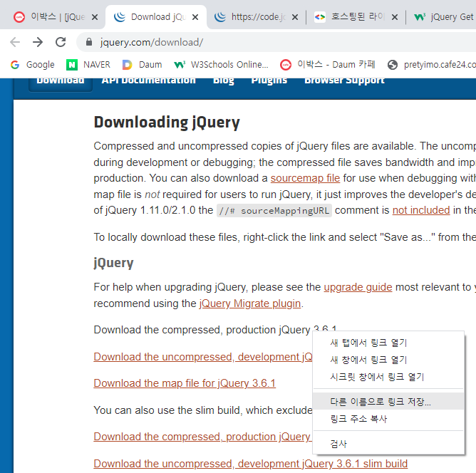The height and width of the screenshot is (473, 476).
Task: Close the Download jQuery tab
Action: click(x=195, y=17)
